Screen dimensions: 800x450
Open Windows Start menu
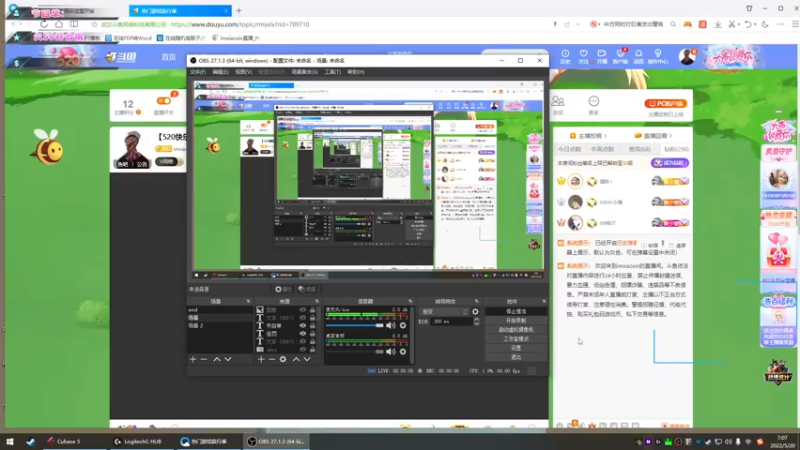pyautogui.click(x=10, y=442)
